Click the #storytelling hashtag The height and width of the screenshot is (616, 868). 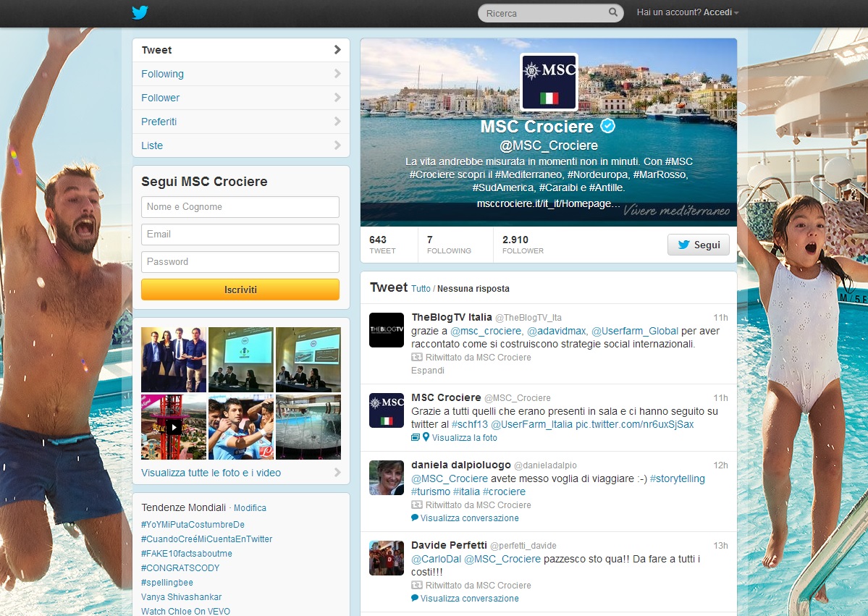coord(677,478)
